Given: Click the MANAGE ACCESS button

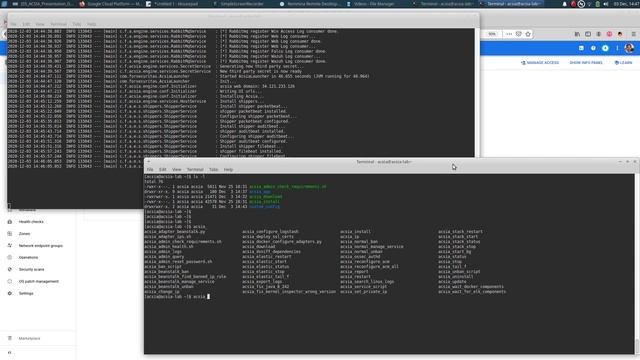Looking at the screenshot, I should (540, 63).
